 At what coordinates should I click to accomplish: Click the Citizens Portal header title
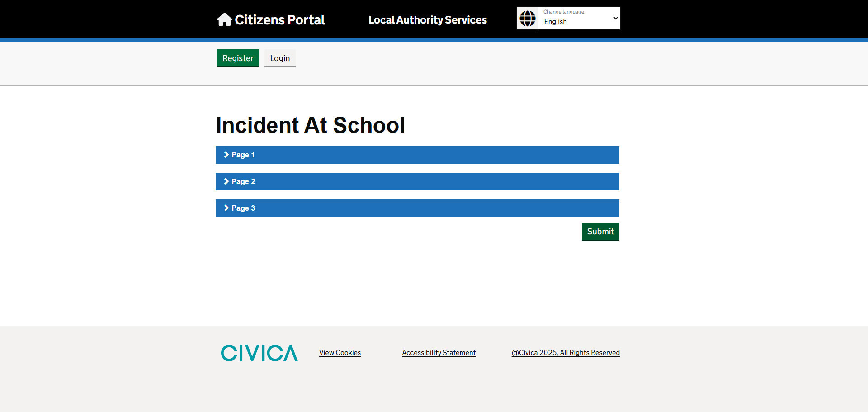click(279, 19)
